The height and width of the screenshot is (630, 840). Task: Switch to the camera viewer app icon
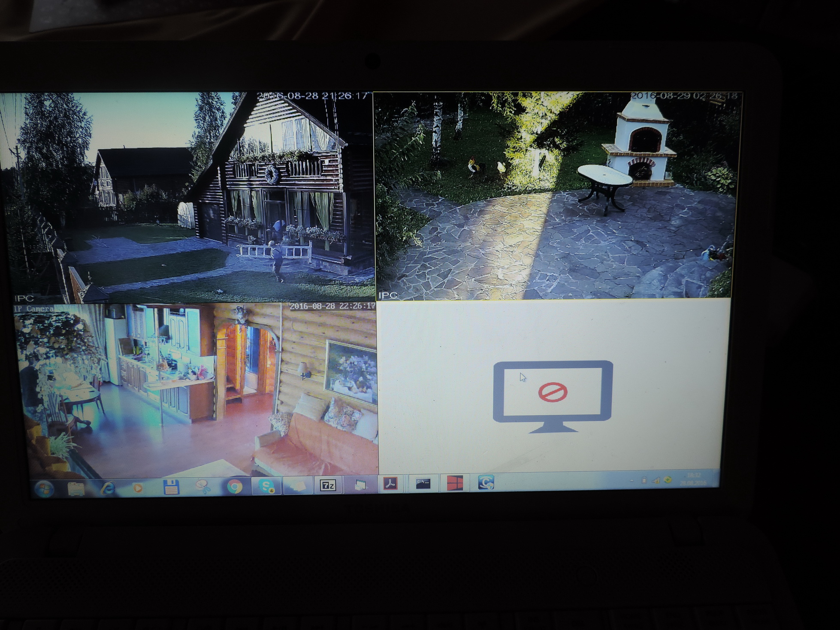pos(486,482)
